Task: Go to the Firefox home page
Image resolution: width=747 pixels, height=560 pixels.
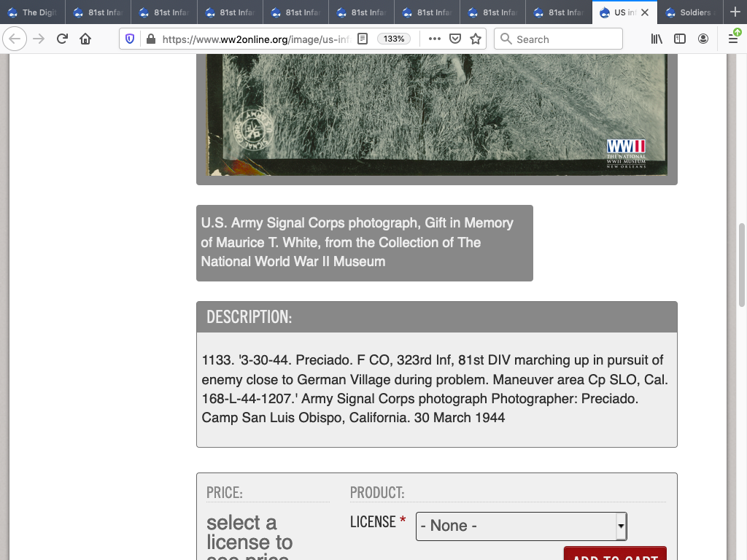Action: click(x=85, y=39)
